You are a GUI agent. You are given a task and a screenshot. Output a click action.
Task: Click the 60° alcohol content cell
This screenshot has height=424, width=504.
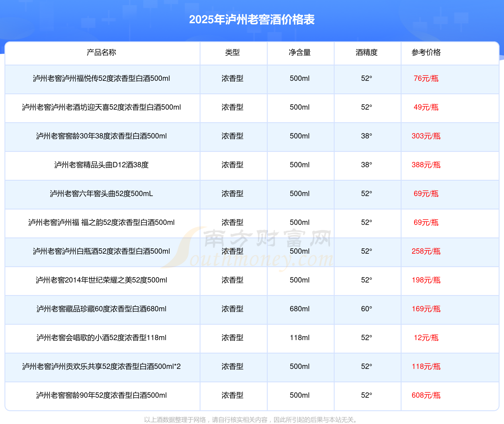pyautogui.click(x=367, y=309)
